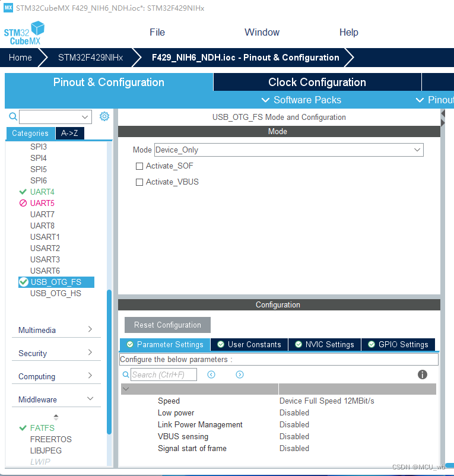Expand the Security category
454x476 pixels.
56,353
